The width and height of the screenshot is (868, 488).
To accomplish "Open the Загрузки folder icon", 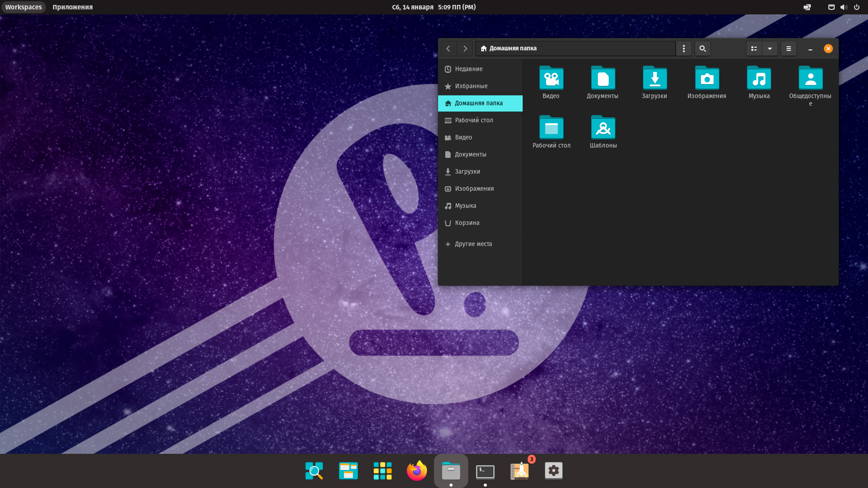I will [x=655, y=79].
